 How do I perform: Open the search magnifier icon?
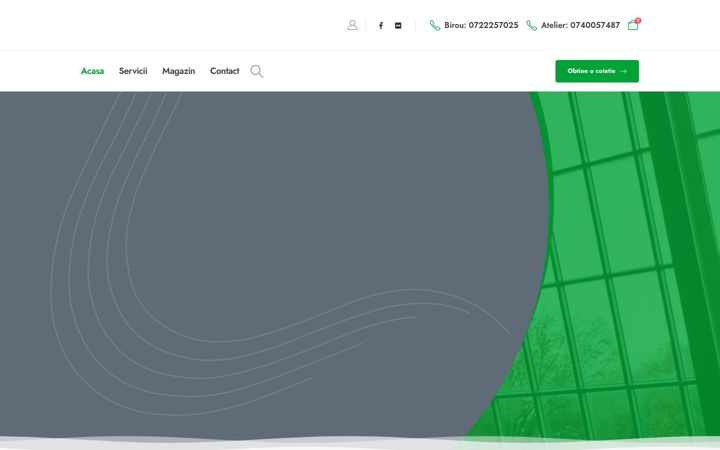point(257,71)
